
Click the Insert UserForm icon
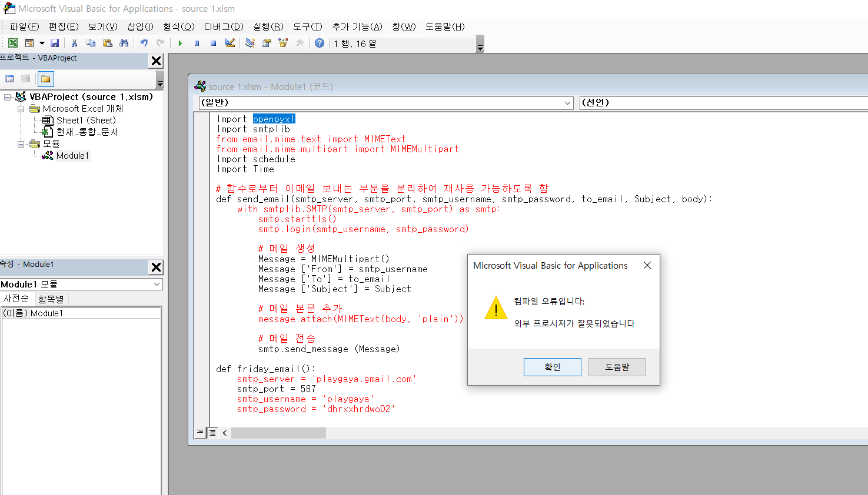(29, 43)
